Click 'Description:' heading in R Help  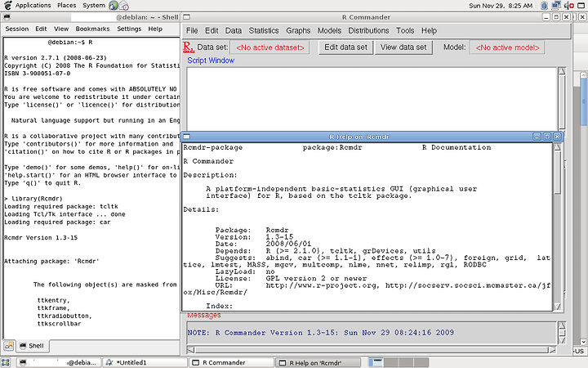click(x=211, y=175)
